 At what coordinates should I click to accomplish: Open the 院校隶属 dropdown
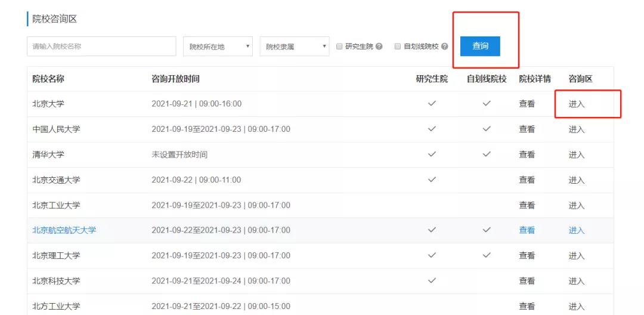point(295,47)
